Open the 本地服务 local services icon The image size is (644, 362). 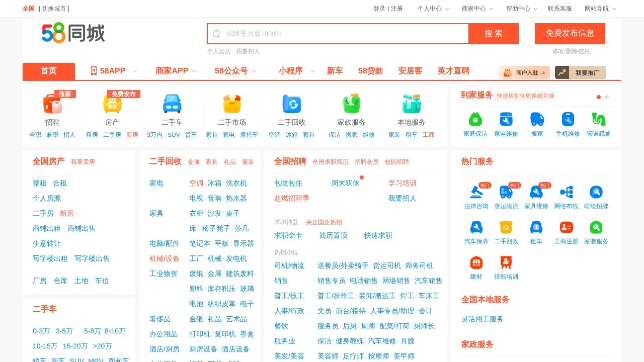pyautogui.click(x=412, y=104)
